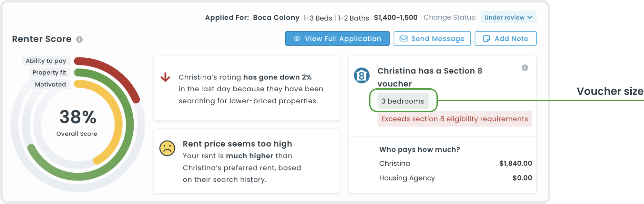The image size is (644, 204).
Task: Click the Renter Score info icon
Action: tap(79, 39)
